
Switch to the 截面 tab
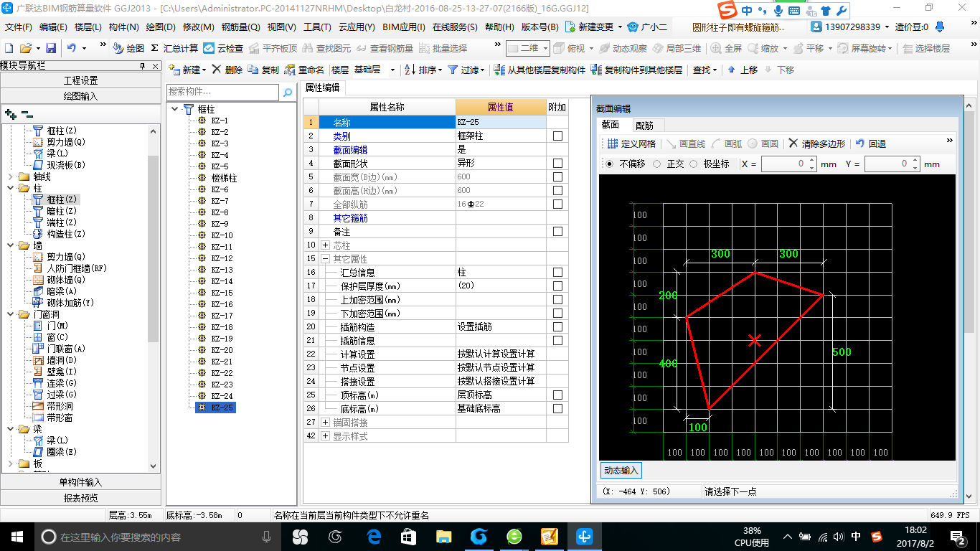pos(611,125)
